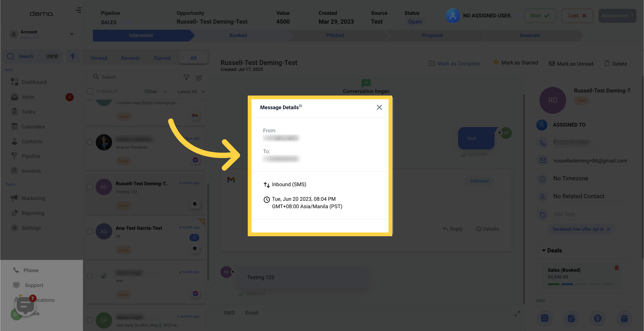Open the dollar payments icon in contact panel

click(598, 318)
